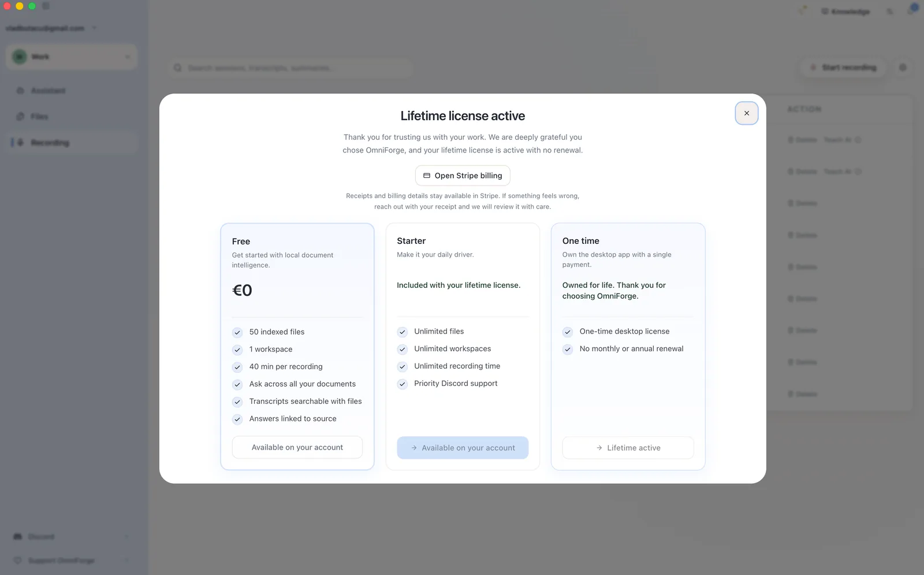
Task: Click the checkmark beside One-time desktop license
Action: coord(568,332)
